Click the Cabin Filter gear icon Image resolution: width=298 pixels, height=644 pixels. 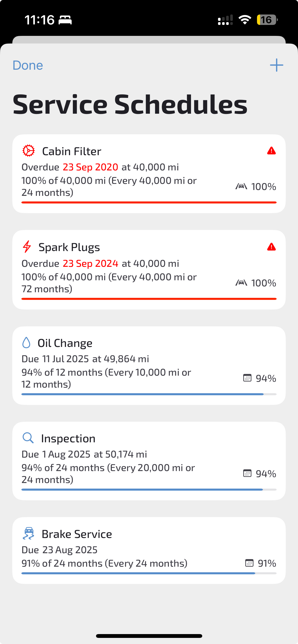29,151
